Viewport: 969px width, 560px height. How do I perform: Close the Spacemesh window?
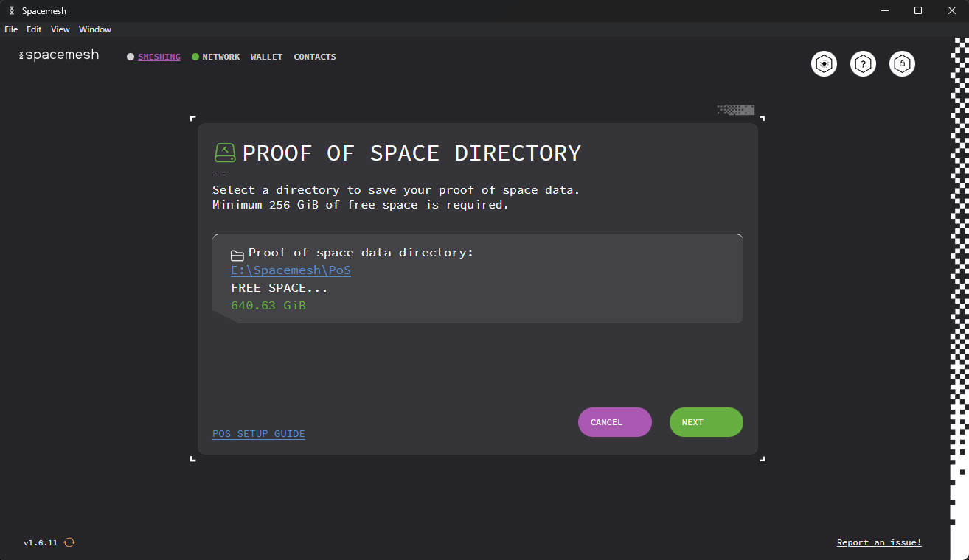click(952, 10)
